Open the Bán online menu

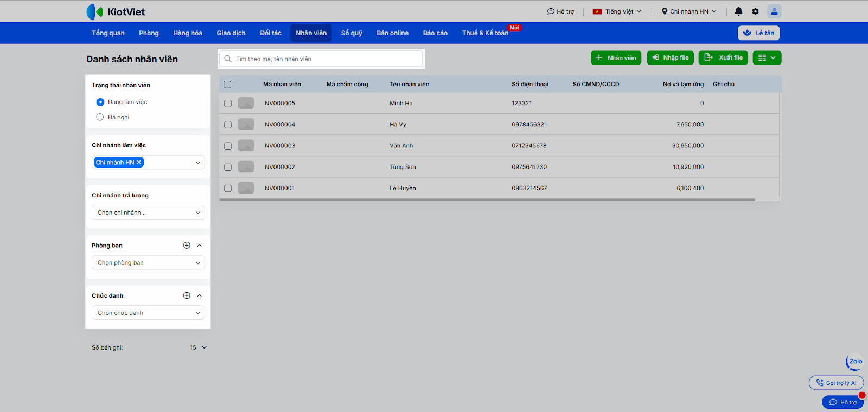[393, 33]
